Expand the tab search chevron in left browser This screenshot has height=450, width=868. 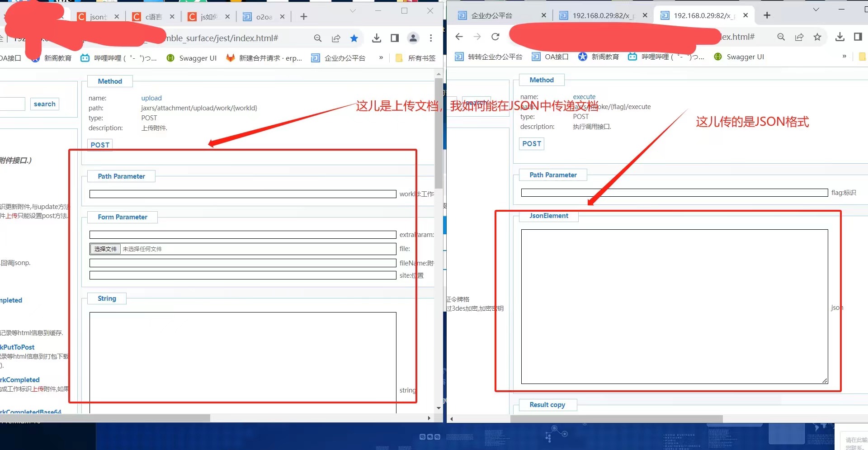(353, 11)
